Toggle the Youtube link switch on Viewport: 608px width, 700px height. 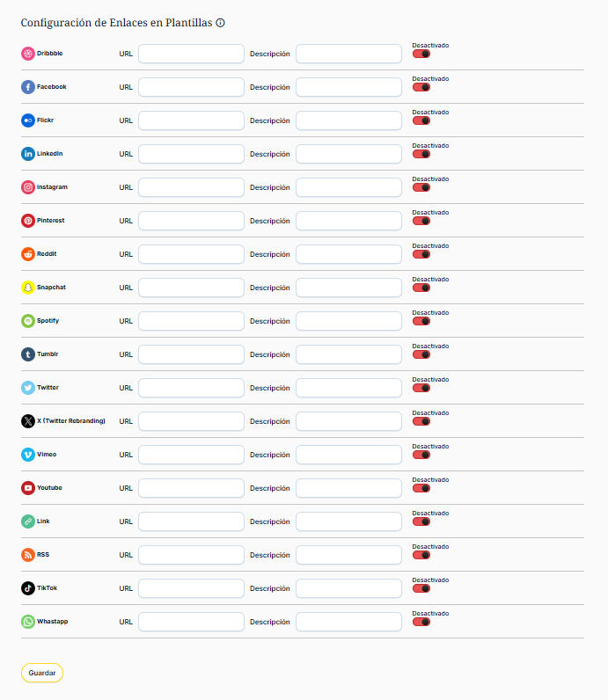(x=421, y=488)
